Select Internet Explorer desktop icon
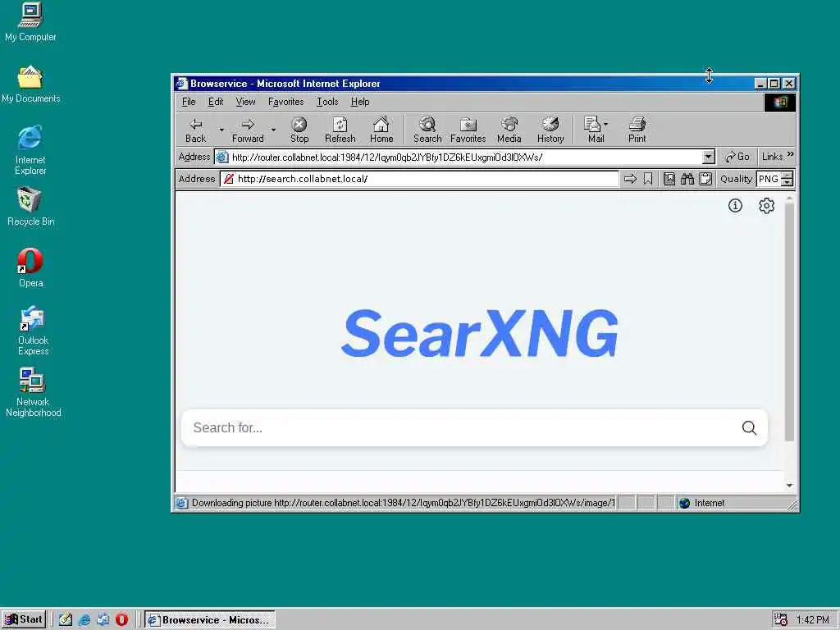The width and height of the screenshot is (840, 630). tap(30, 150)
